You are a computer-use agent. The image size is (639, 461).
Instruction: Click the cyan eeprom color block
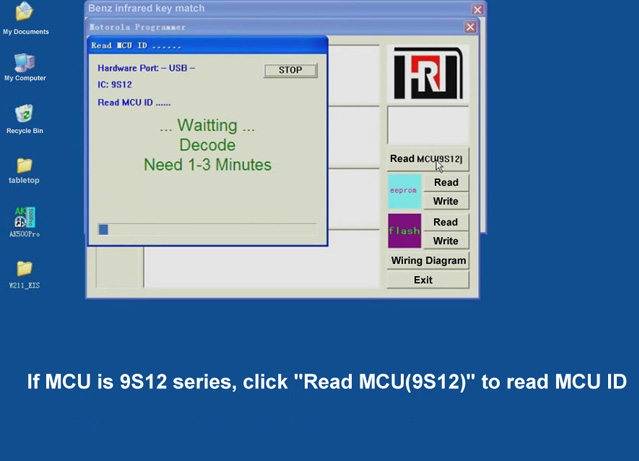(404, 192)
